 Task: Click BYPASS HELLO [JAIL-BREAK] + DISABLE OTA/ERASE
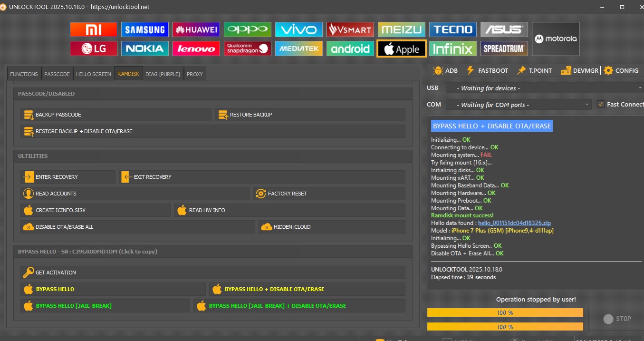click(299, 306)
